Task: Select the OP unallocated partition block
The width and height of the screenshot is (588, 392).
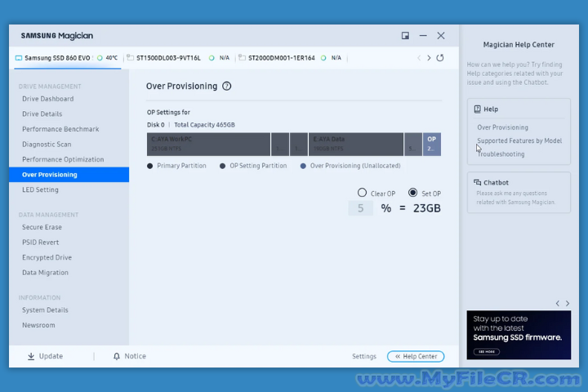Action: (432, 144)
